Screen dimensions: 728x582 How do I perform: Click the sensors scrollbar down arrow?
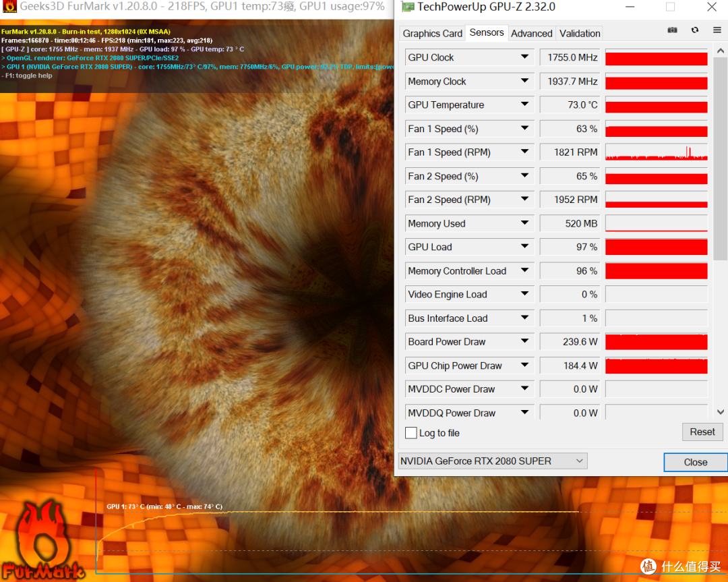tap(720, 412)
